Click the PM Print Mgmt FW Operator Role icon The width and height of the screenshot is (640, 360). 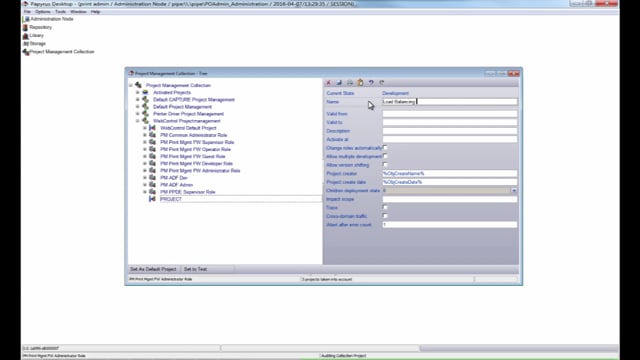(152, 149)
